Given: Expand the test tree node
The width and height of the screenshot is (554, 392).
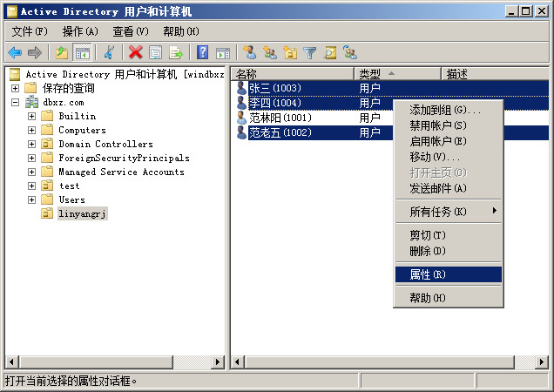Looking at the screenshot, I should 32,186.
